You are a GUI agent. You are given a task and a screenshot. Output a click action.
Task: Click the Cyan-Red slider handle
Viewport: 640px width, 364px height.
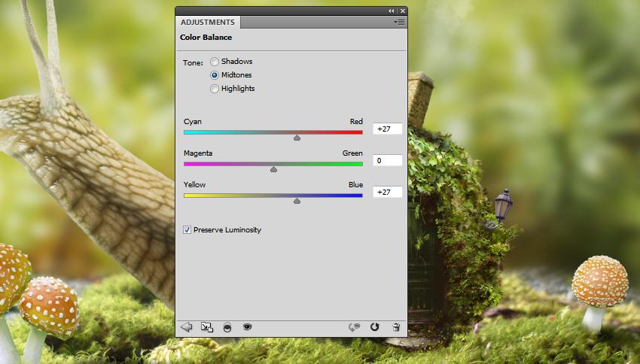coord(297,138)
